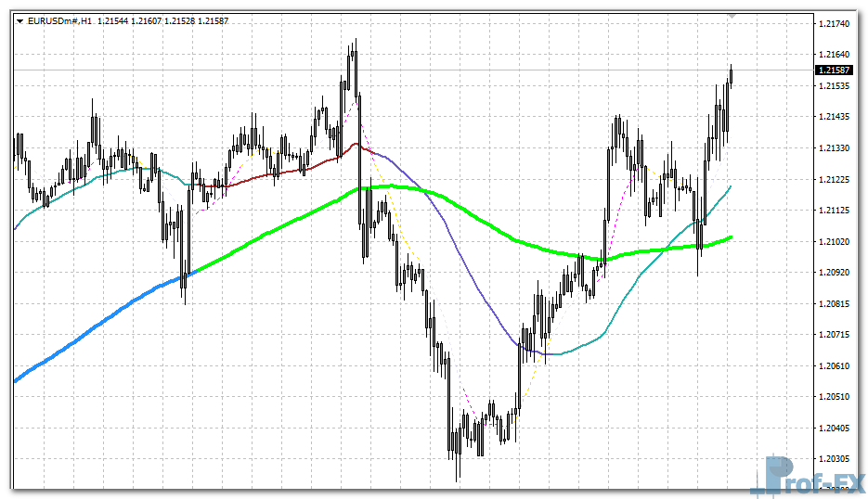Click the EURUSDm#,H1 symbol title

coord(59,20)
